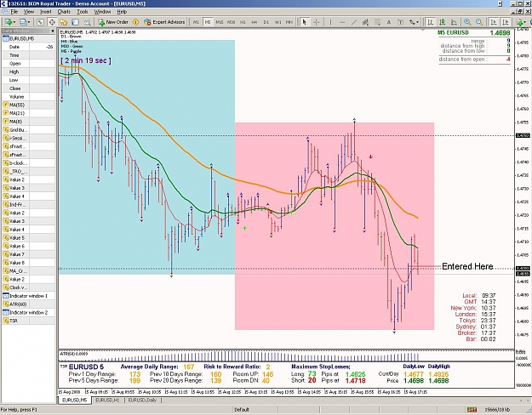
Task: Click the ATR(60) row icon in Data Window
Action: tap(5, 304)
